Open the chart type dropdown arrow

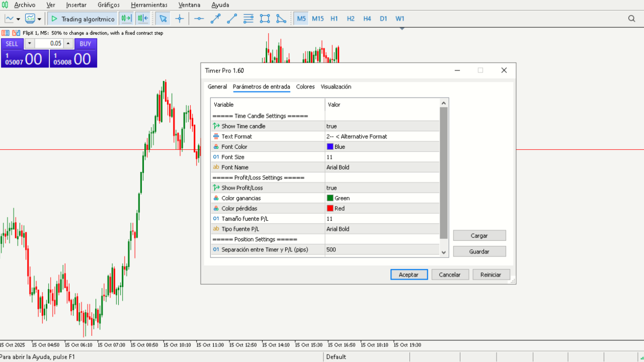tap(19, 19)
